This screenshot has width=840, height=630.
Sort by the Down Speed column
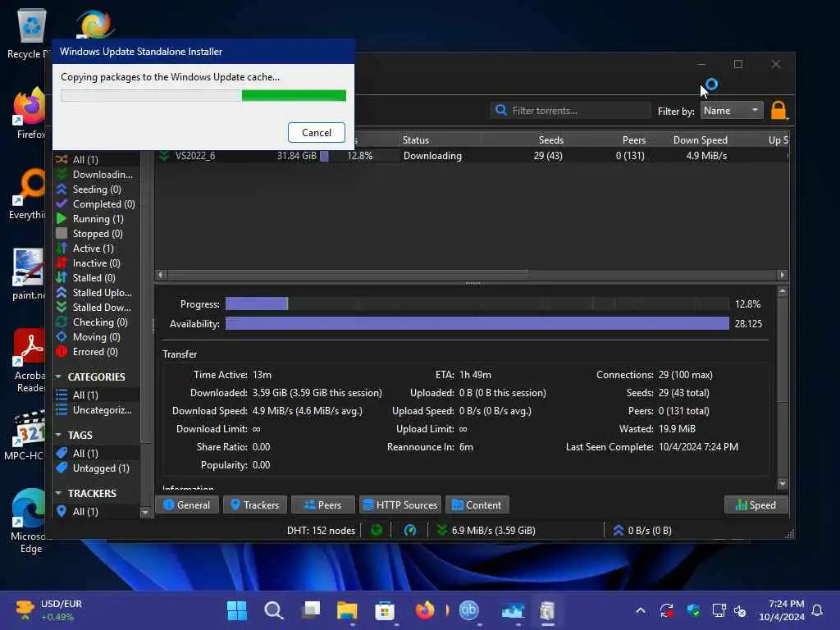point(700,139)
